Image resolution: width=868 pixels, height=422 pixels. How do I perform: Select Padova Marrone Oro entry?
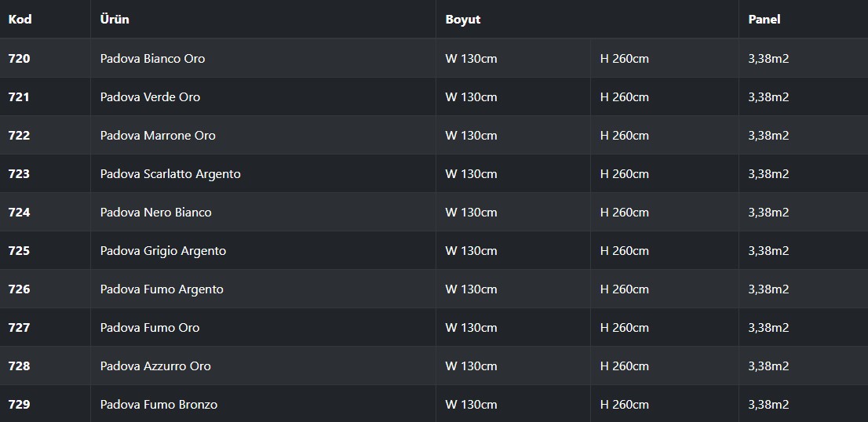pos(158,136)
